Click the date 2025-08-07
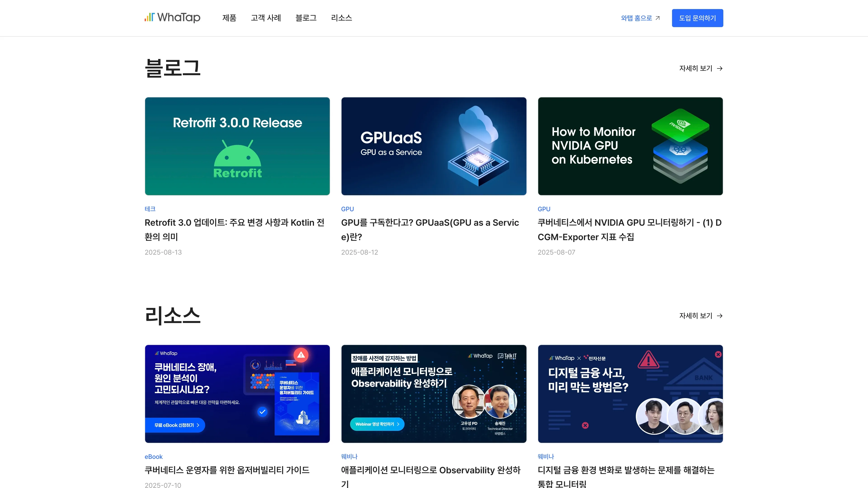The height and width of the screenshot is (488, 868). 556,252
